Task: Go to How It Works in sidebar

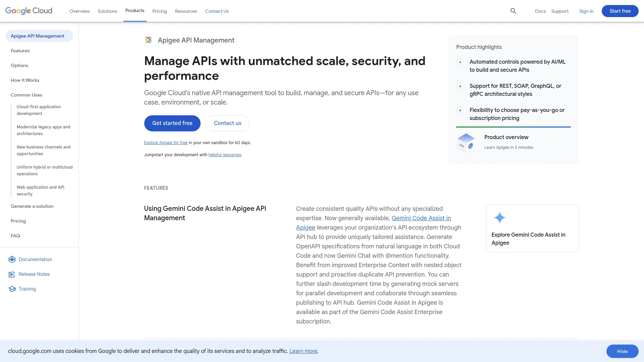Action: pyautogui.click(x=25, y=80)
